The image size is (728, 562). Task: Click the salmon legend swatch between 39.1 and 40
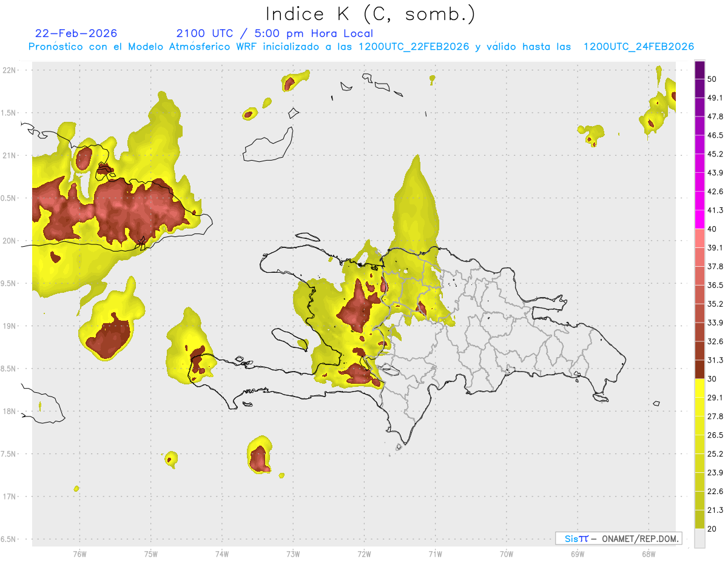pos(699,238)
